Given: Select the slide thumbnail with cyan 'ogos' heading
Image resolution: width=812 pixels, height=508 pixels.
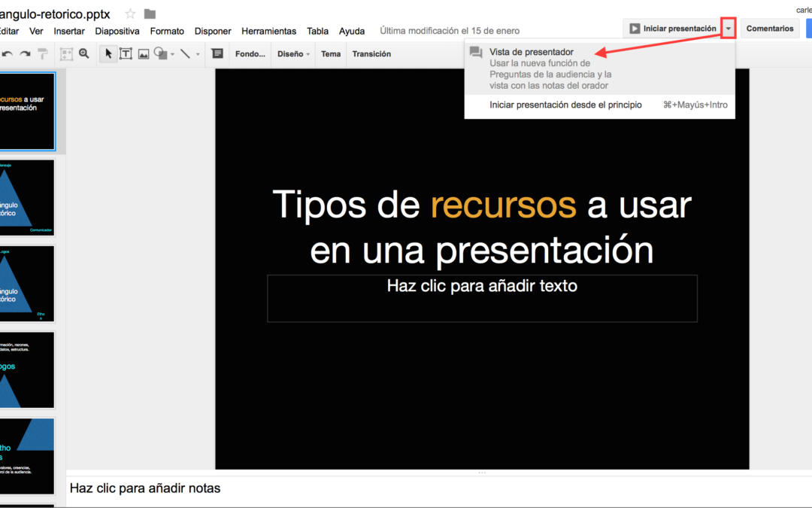Looking at the screenshot, I should pyautogui.click(x=27, y=370).
